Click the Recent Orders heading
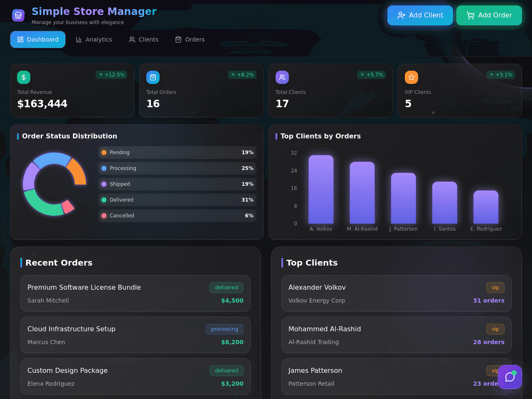 tap(59, 263)
